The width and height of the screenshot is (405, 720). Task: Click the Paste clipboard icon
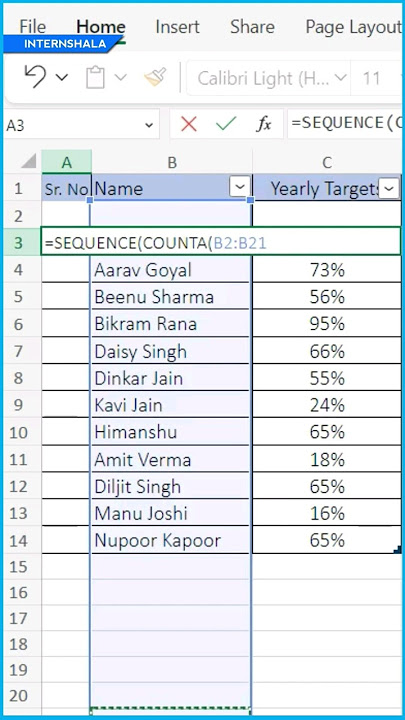point(96,77)
